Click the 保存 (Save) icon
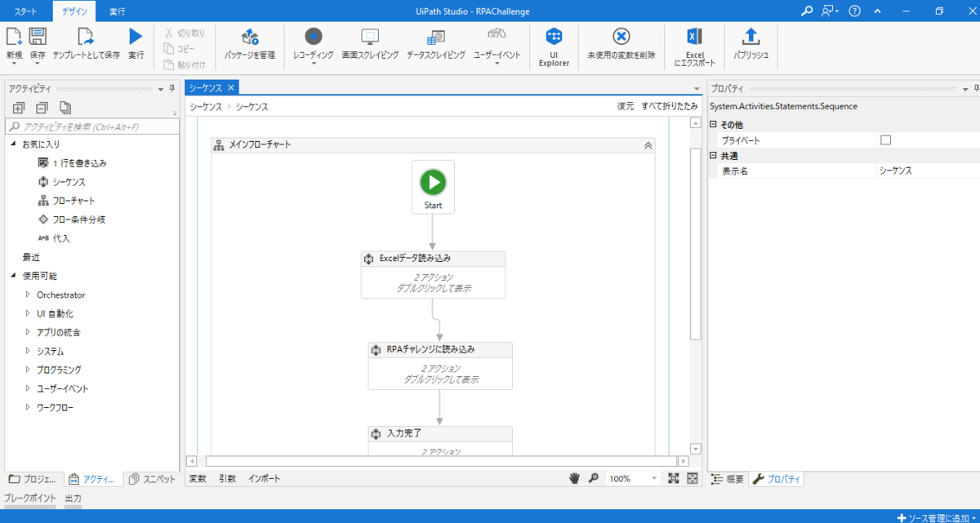This screenshot has width=980, height=523. (x=38, y=36)
